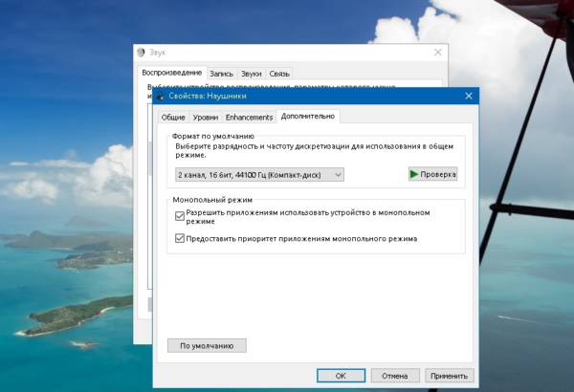Apply changes with the Применить button

pos(448,376)
